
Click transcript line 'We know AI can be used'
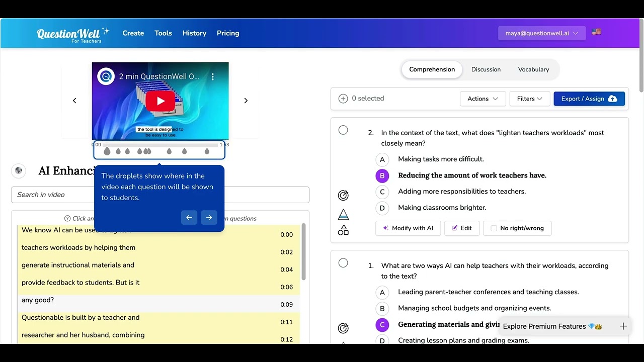[76, 230]
